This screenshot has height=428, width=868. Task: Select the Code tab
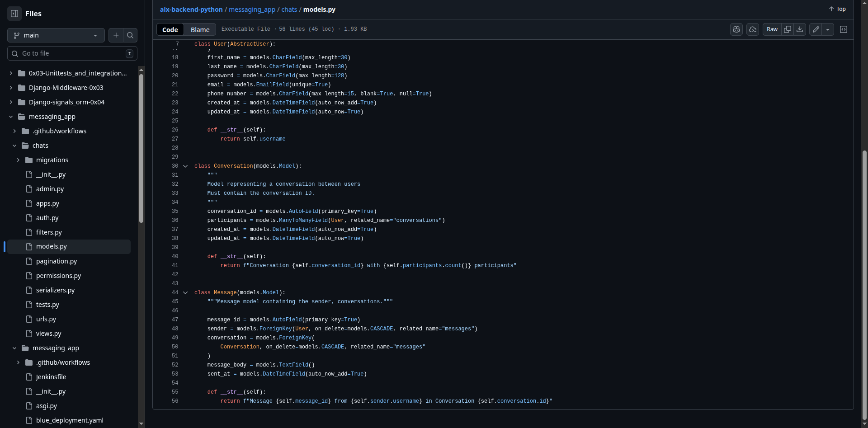tap(170, 29)
